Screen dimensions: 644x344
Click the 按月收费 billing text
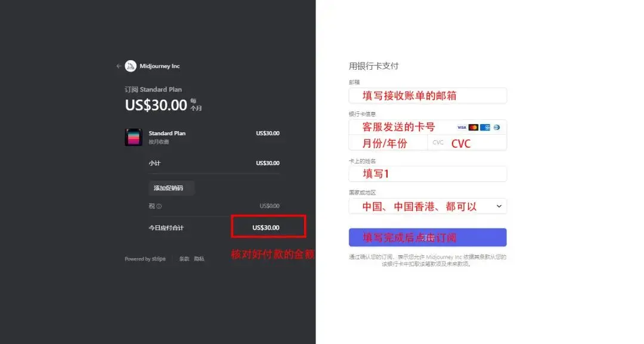tap(159, 142)
